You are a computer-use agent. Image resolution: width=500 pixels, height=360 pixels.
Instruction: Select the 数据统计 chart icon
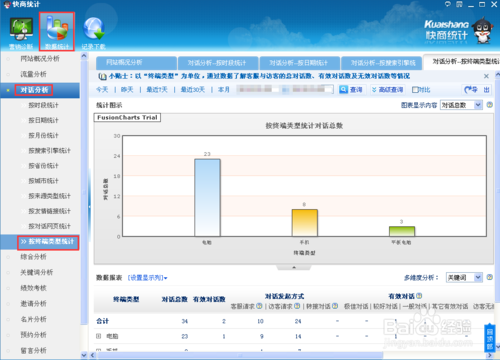57,32
